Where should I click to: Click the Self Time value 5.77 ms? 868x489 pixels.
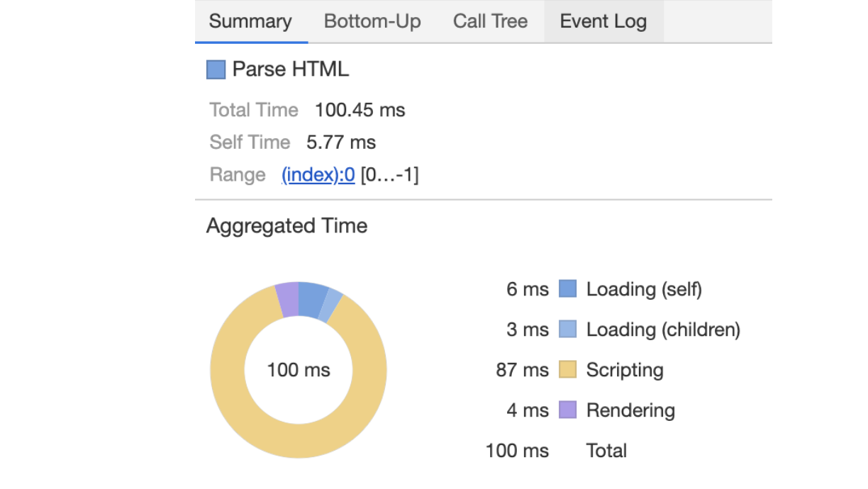point(341,142)
